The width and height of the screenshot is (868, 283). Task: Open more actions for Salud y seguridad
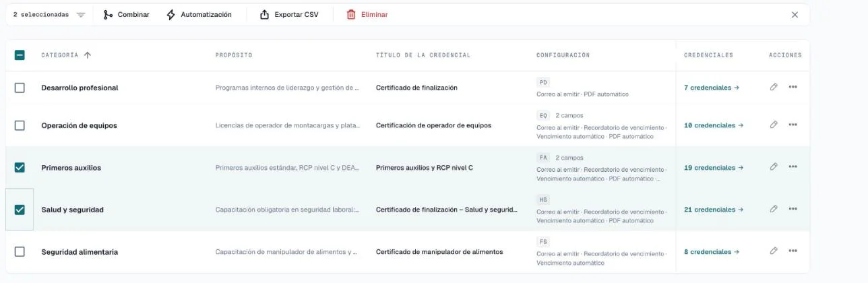pos(793,209)
